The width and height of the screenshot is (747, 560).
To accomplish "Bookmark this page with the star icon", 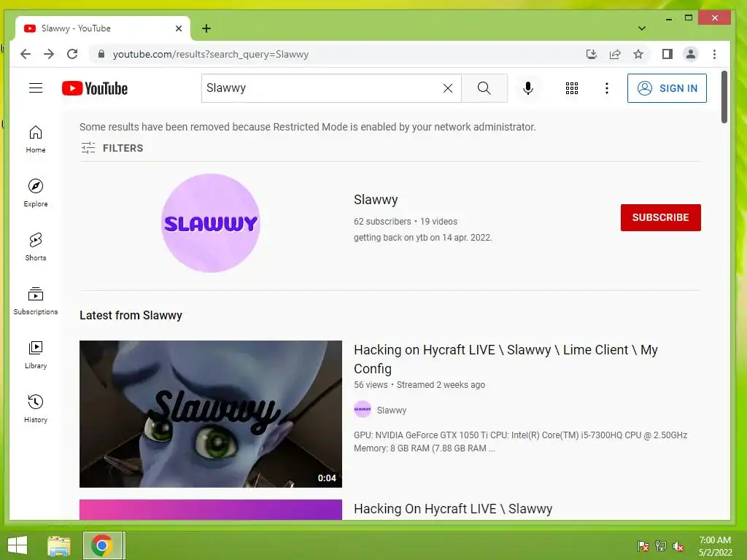I will coord(638,54).
